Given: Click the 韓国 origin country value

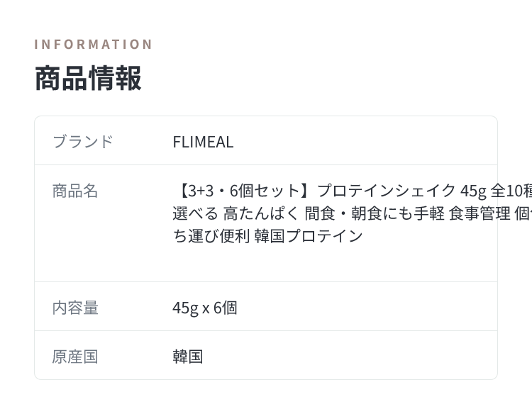Looking at the screenshot, I should [188, 357].
